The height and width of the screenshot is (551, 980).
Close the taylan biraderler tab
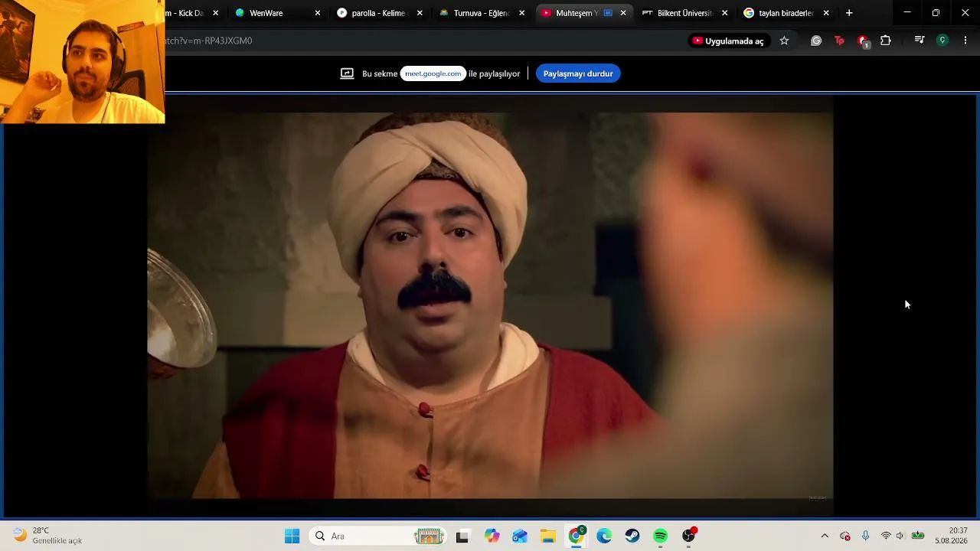826,13
